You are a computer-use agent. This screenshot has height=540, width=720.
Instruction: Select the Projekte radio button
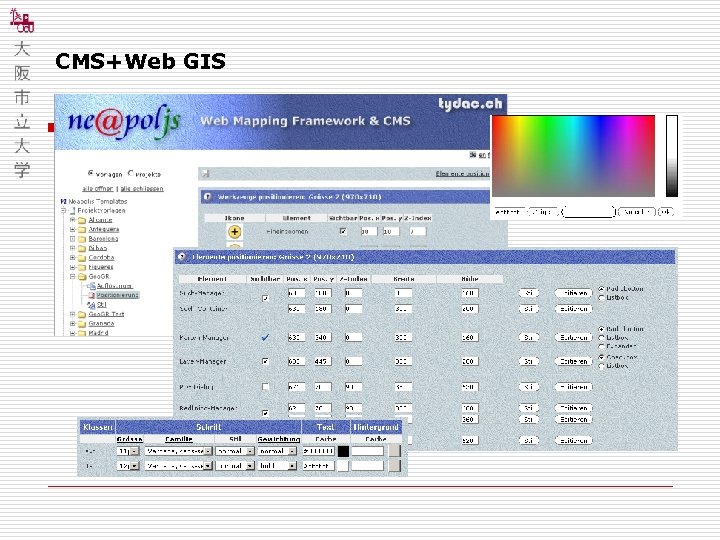[x=131, y=173]
